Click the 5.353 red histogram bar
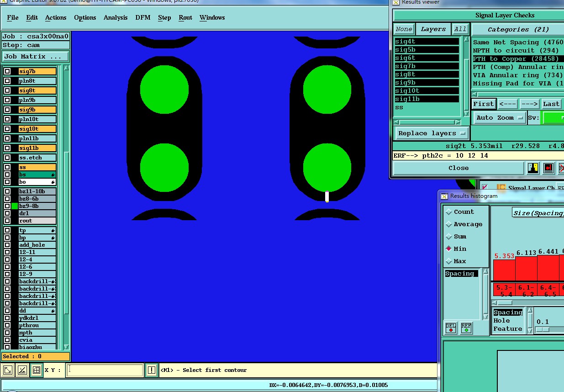Screen dimensions: 564x392 click(x=504, y=270)
